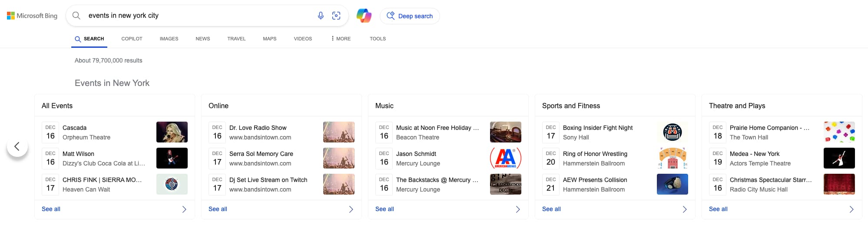
Task: Click the Sports and Fitness heading
Action: point(571,106)
